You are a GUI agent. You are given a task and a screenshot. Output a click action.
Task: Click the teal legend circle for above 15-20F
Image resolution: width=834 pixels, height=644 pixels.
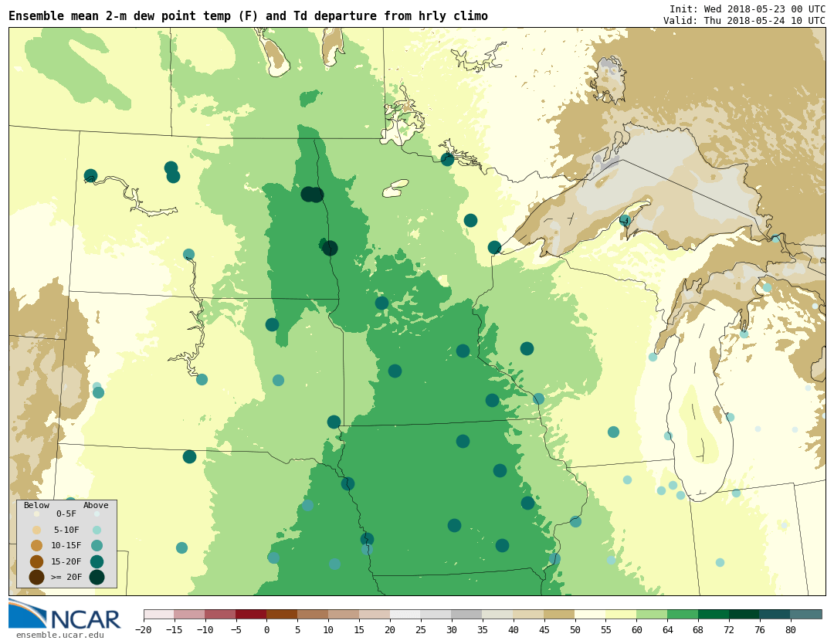tap(97, 561)
